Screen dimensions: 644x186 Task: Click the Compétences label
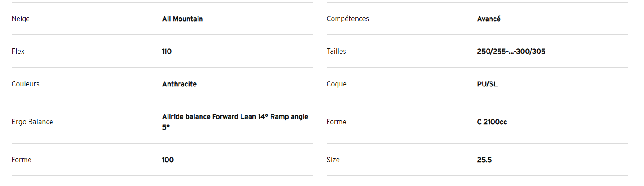click(348, 19)
